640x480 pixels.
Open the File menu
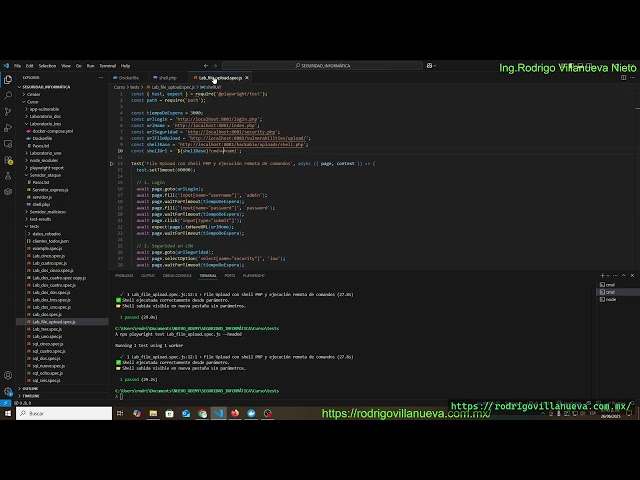pyautogui.click(x=18, y=66)
